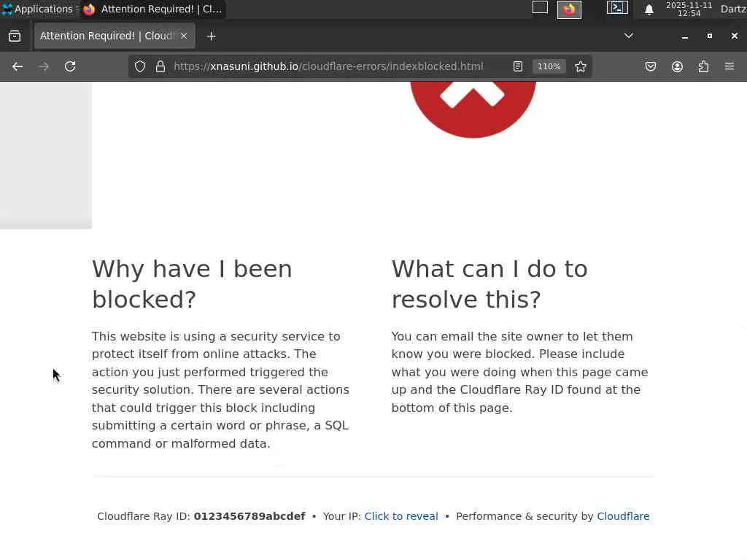
Task: Follow the Cloudflare link in footer
Action: tap(623, 516)
